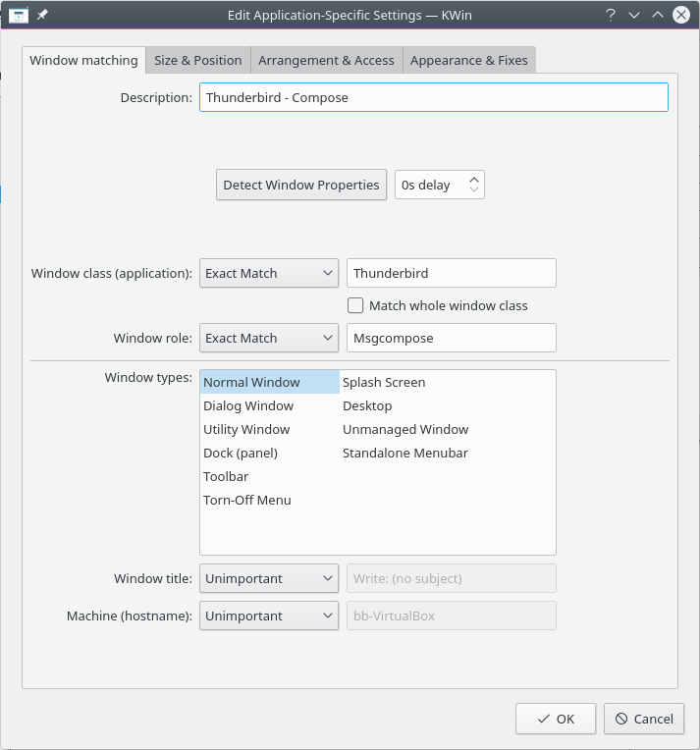Screen dimensions: 700x750
Task: Click the pin icon in the title bar
Action: [x=41, y=15]
